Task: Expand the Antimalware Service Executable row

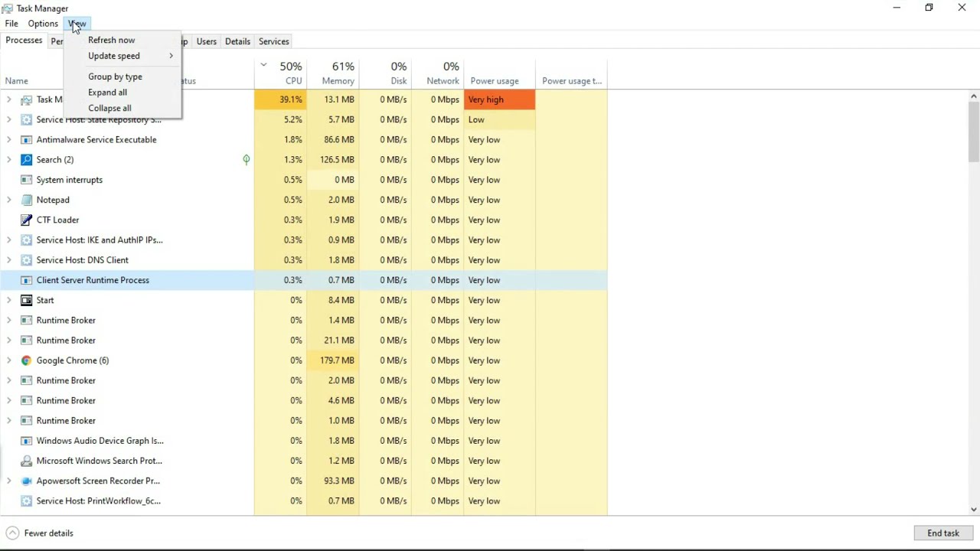Action: [x=9, y=140]
